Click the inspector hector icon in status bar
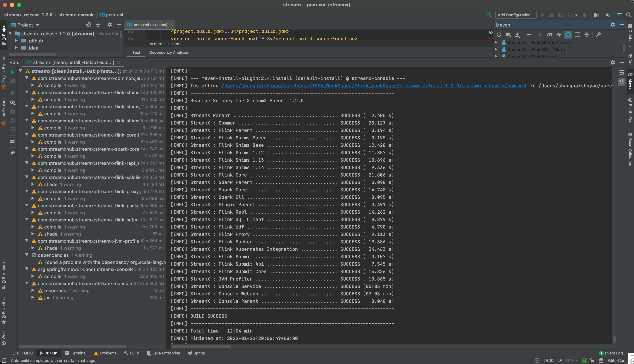The image size is (634, 364). (601, 360)
